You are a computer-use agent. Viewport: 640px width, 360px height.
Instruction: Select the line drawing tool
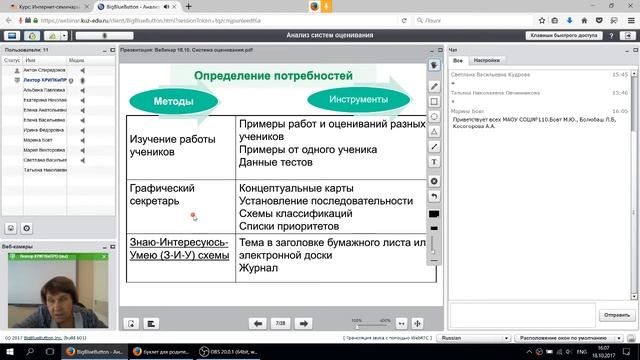click(434, 147)
